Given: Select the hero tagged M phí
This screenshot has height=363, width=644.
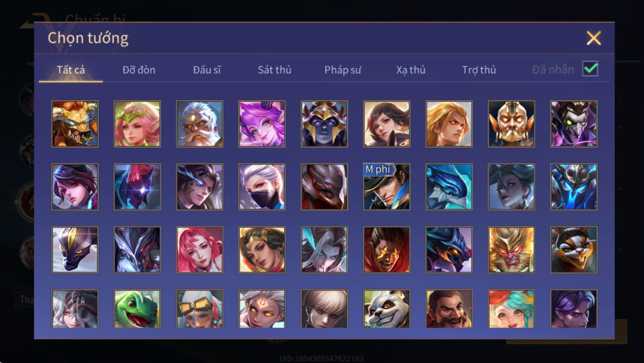Looking at the screenshot, I should [x=387, y=186].
